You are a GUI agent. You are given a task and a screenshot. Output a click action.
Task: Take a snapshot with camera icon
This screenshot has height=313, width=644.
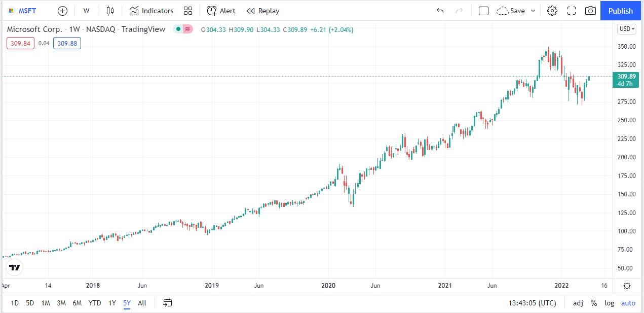[590, 11]
